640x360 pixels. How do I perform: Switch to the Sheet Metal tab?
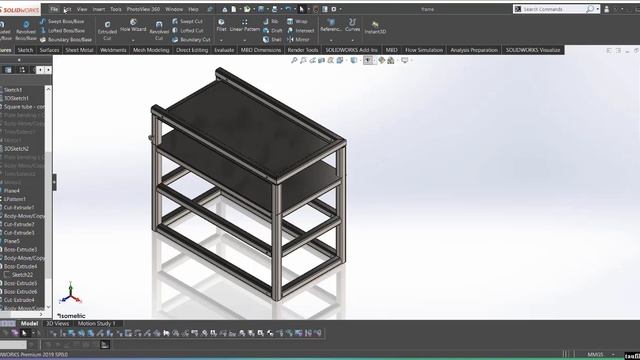(x=79, y=50)
